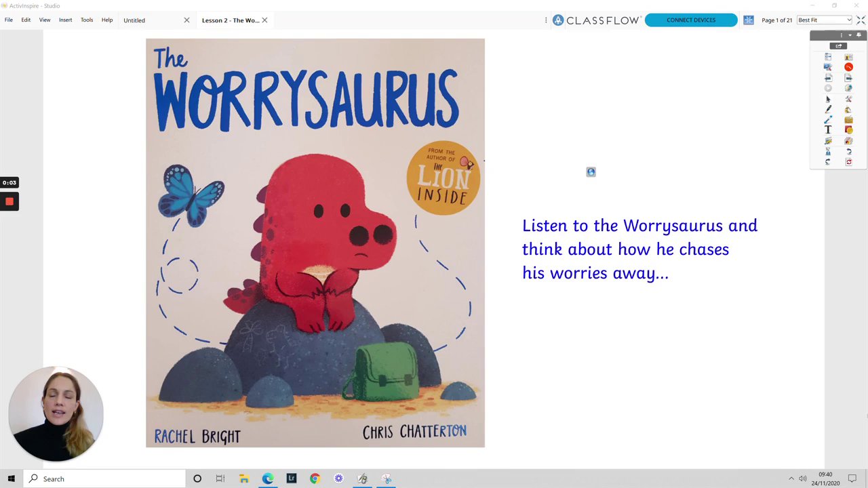Select the Fill bucket tool
This screenshot has height=488, width=868.
[848, 109]
